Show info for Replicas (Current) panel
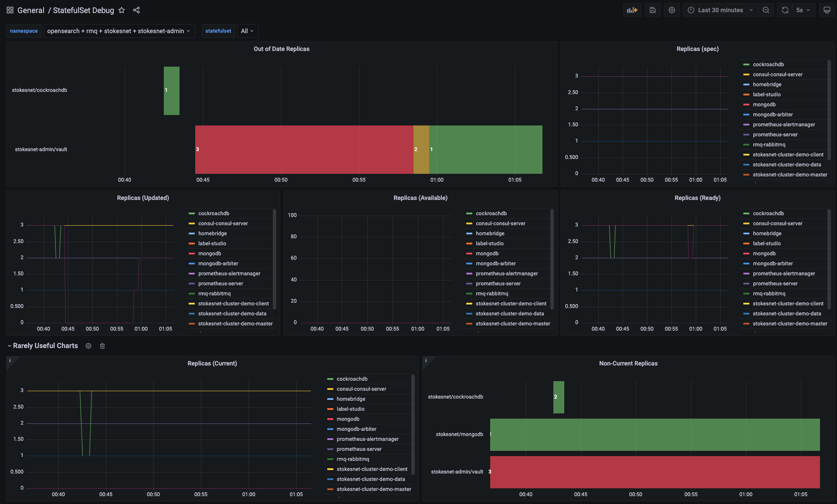 (x=10, y=360)
